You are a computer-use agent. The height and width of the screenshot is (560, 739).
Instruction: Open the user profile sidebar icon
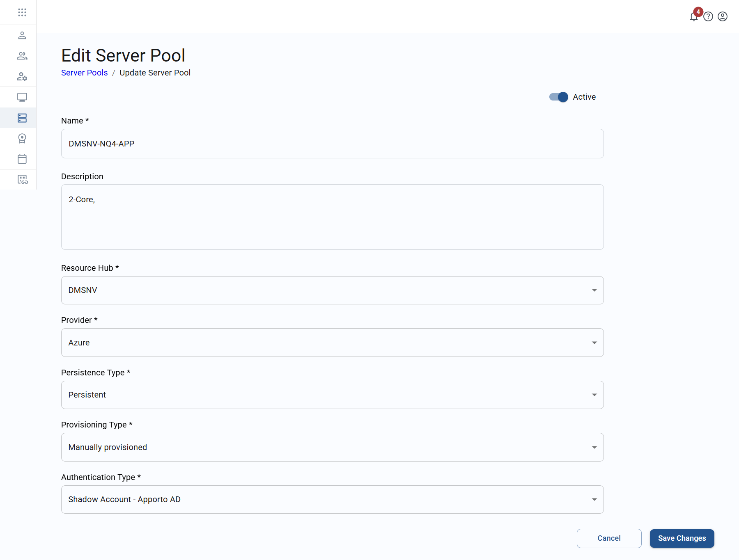(x=22, y=35)
